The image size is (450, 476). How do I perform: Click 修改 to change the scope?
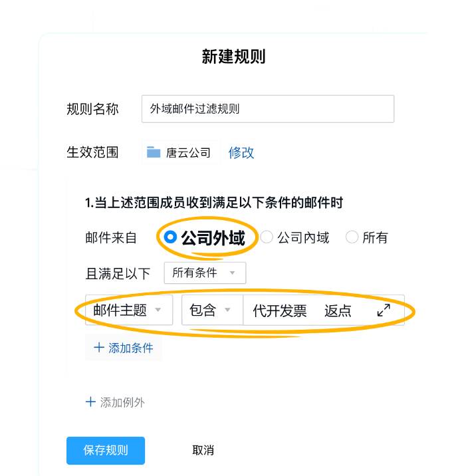point(241,152)
